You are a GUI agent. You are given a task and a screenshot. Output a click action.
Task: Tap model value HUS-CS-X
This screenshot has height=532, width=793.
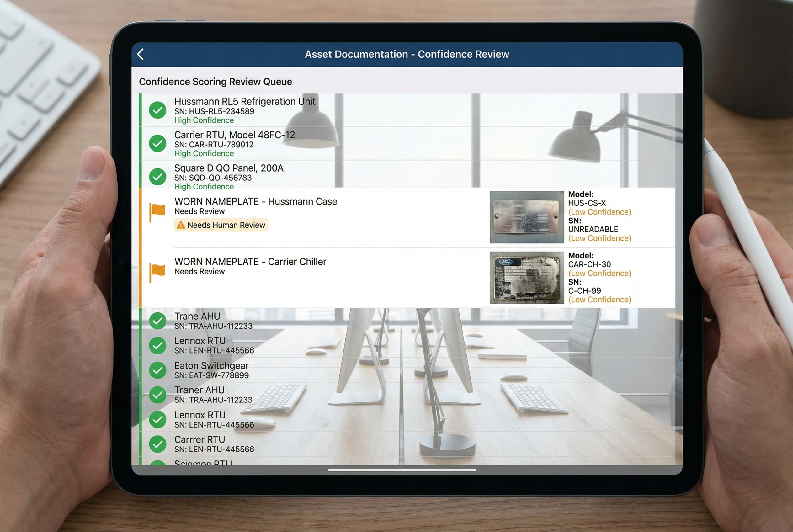(587, 203)
